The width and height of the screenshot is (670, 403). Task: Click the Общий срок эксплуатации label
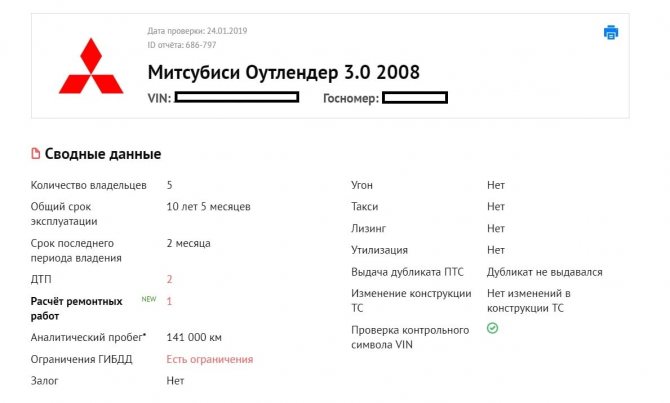(x=64, y=214)
